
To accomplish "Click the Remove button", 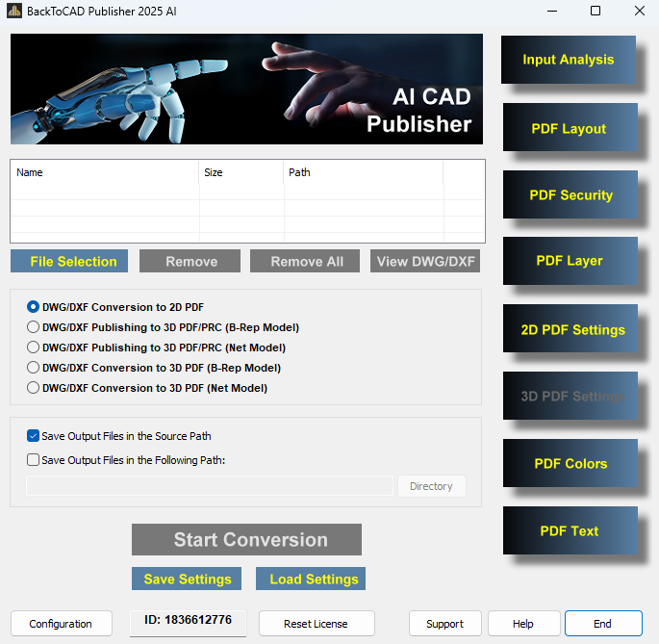I will pos(190,261).
